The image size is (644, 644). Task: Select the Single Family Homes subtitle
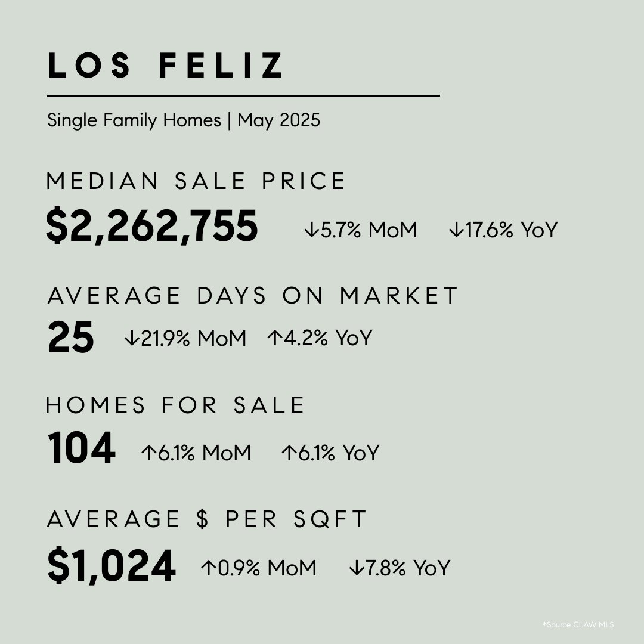click(x=134, y=120)
